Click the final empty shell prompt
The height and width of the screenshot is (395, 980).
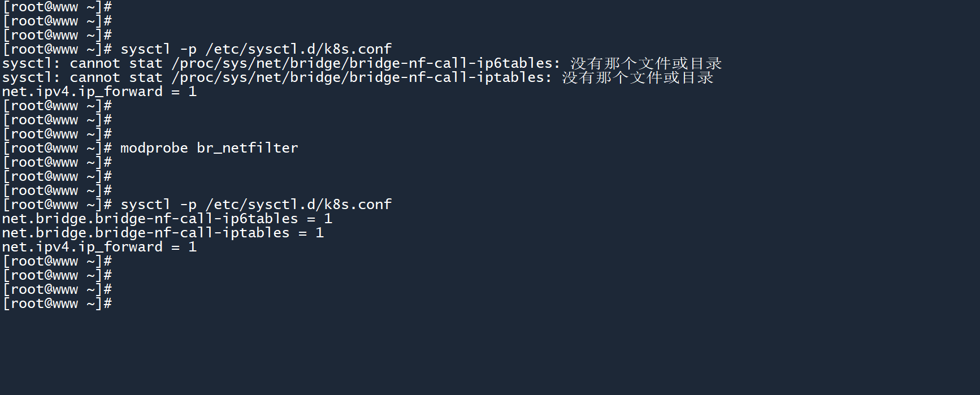[x=57, y=303]
